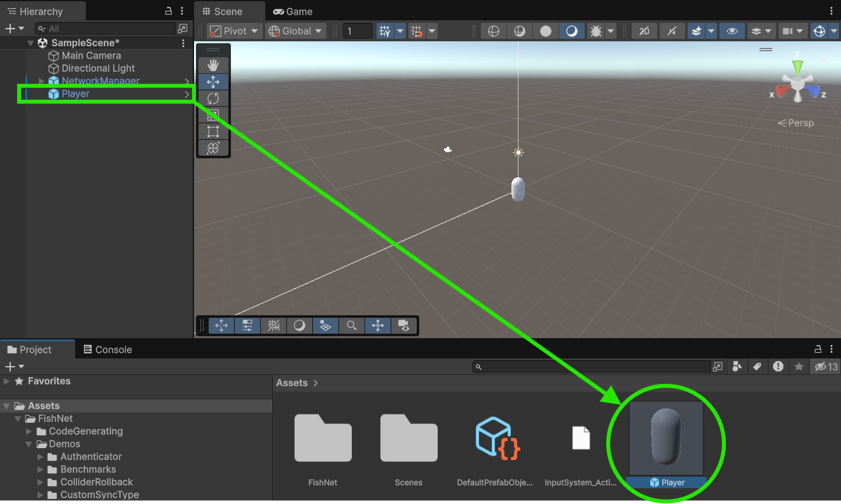Select the Rect tool in the Scene tools overlay
The height and width of the screenshot is (504, 841).
click(x=213, y=132)
